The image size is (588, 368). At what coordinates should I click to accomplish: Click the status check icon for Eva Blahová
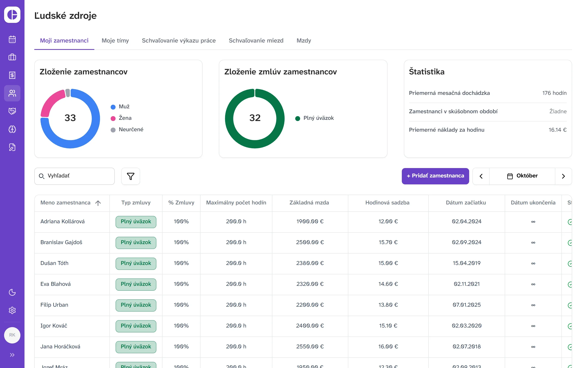570,284
